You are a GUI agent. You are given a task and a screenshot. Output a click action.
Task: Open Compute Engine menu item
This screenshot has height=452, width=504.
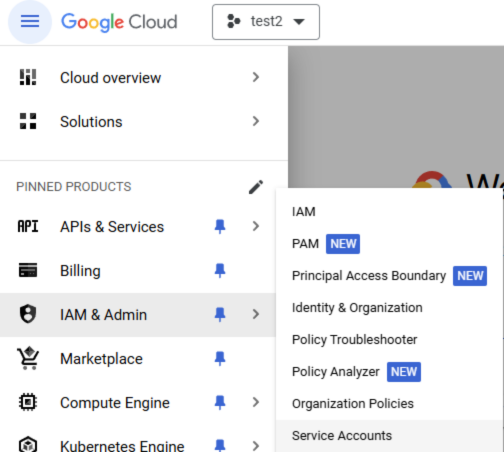(115, 403)
